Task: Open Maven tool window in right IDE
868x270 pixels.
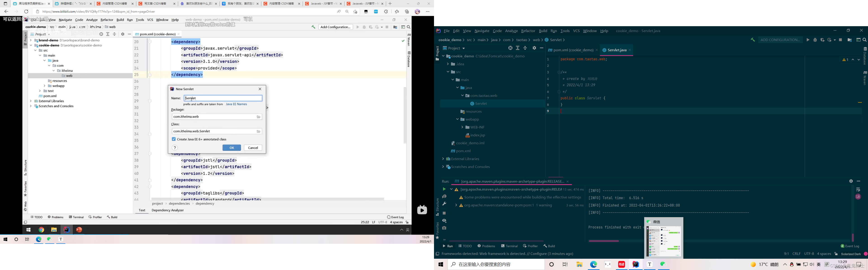Action: 865,78
